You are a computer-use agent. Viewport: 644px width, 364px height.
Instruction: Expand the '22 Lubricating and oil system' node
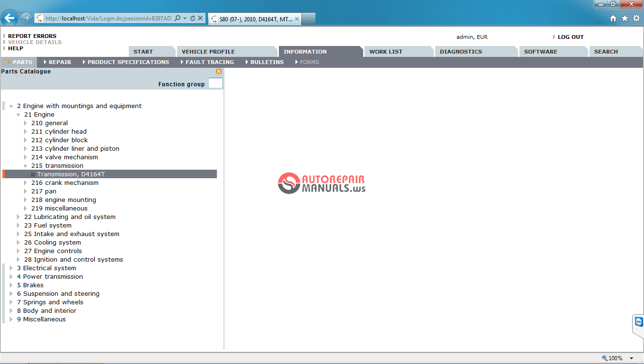(x=17, y=217)
